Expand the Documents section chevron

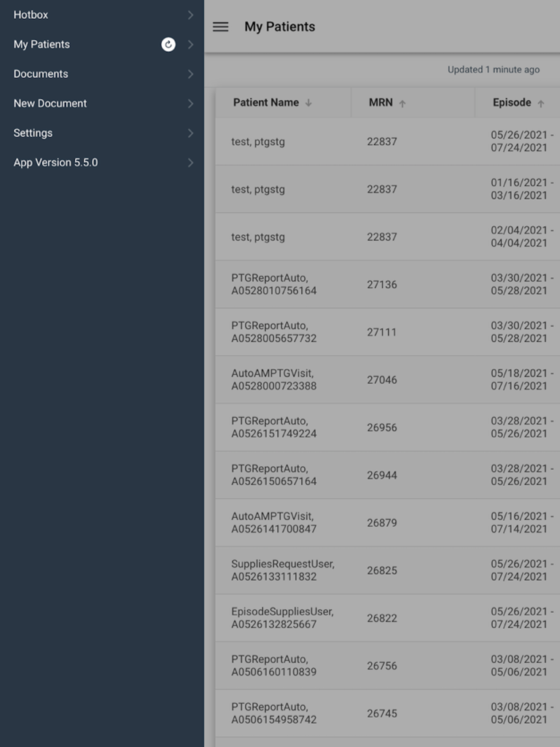point(190,74)
